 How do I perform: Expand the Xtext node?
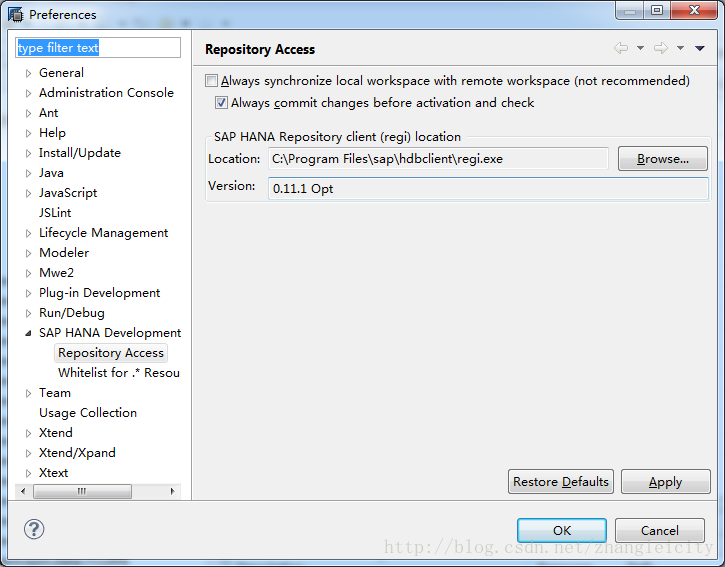tap(29, 473)
